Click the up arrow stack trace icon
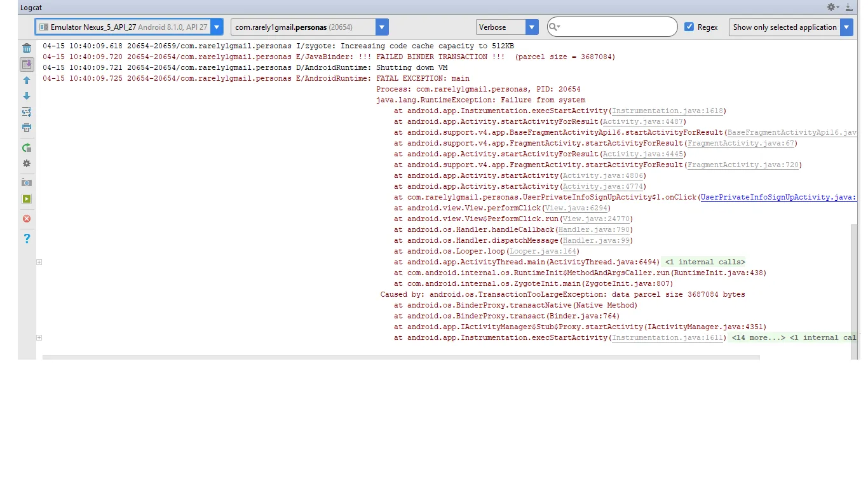 (x=27, y=81)
